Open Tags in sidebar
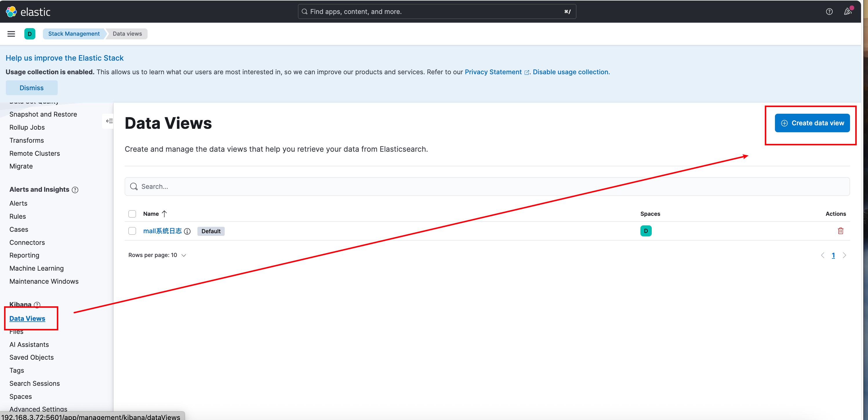 [17, 370]
